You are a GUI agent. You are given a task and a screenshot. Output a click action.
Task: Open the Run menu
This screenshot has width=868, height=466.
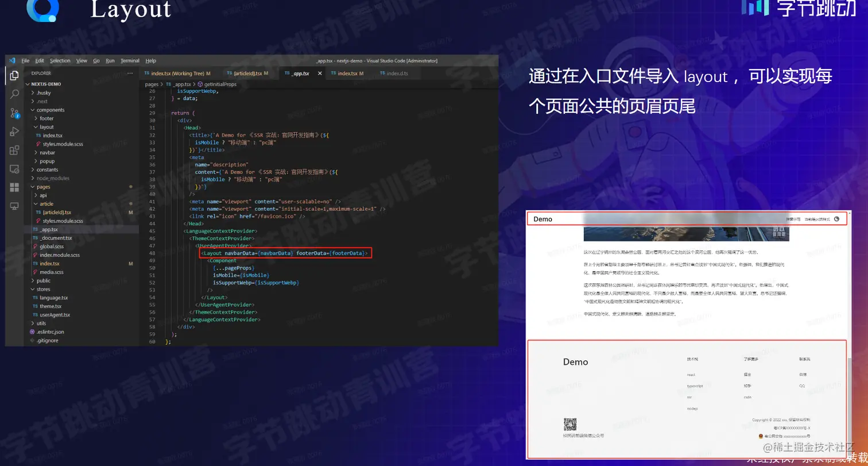click(x=110, y=60)
